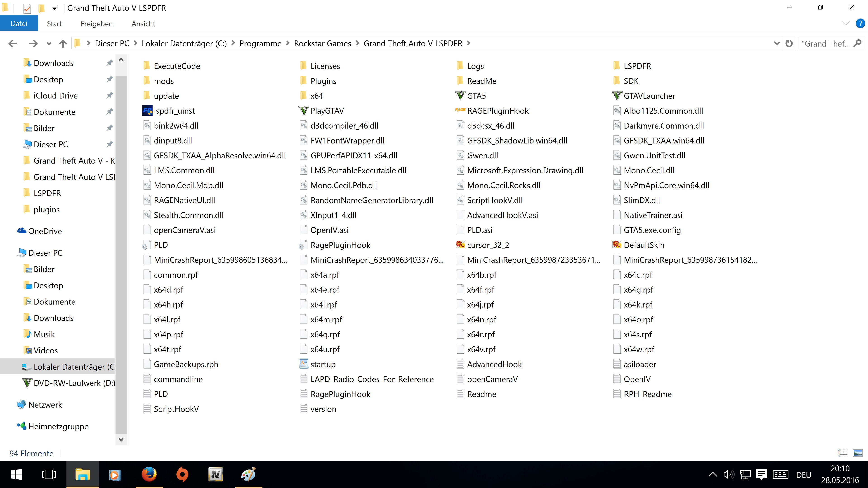The image size is (868, 488).
Task: Click the refresh button beside address bar
Action: [x=789, y=43]
